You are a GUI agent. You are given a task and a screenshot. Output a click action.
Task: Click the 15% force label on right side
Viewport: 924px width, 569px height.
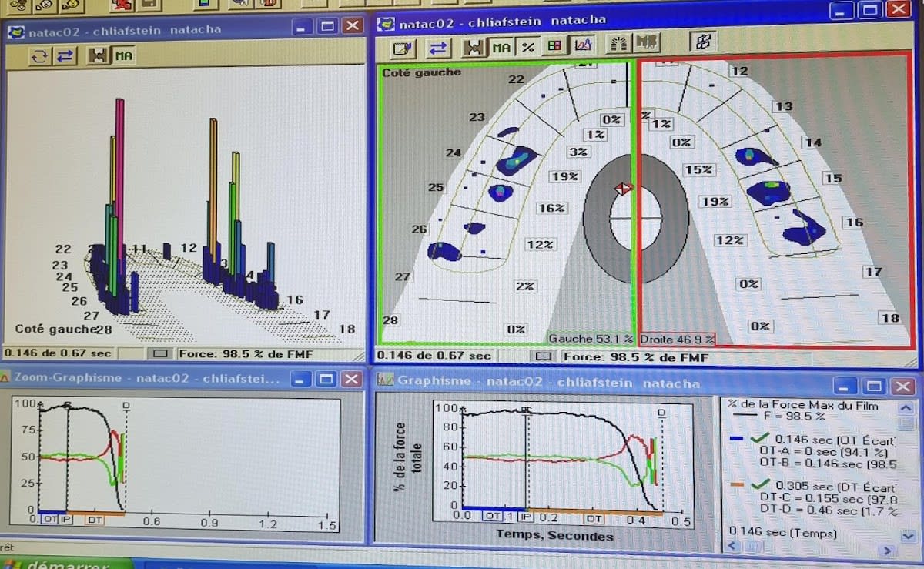698,169
